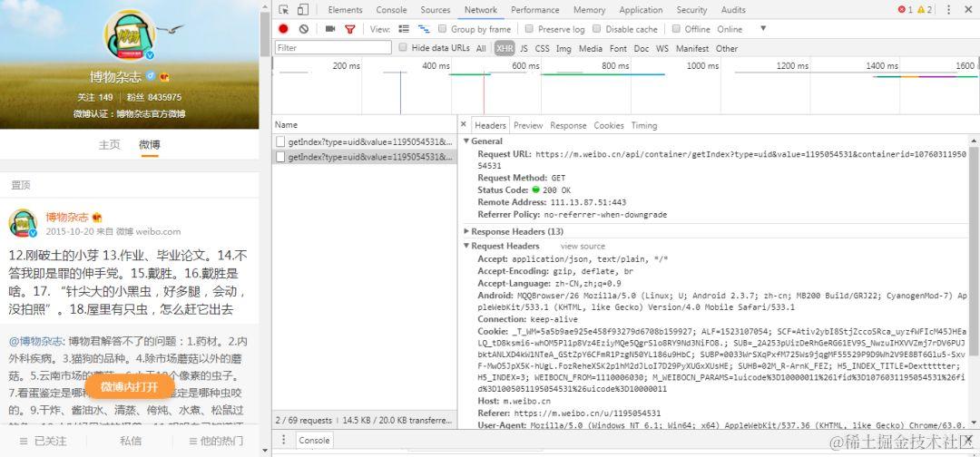Toggle the device toolbar icon
Viewport: 980px width, 457px height.
[x=302, y=10]
